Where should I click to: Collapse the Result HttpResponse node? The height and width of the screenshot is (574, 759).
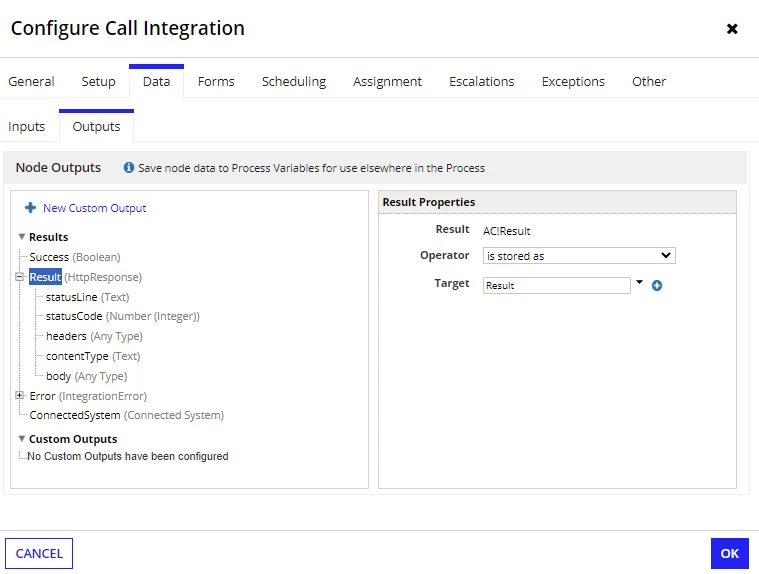(x=19, y=277)
